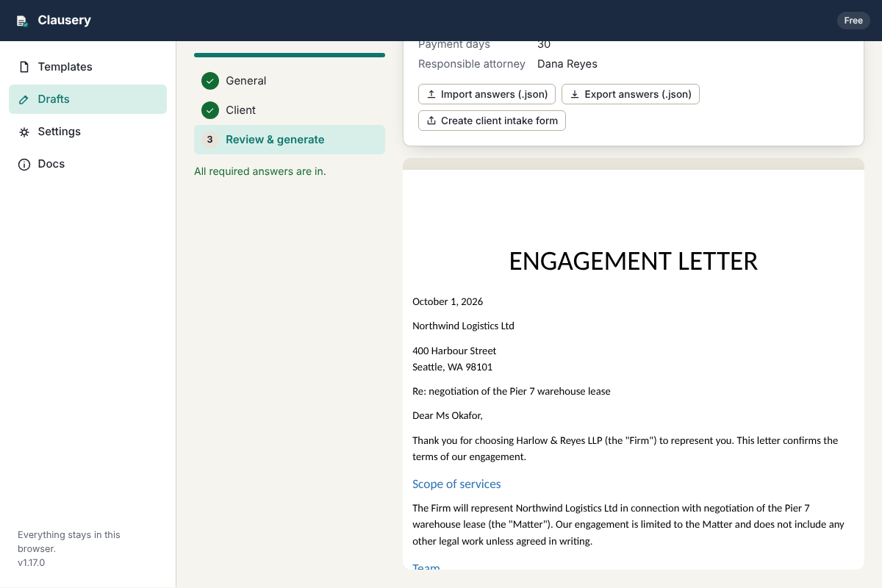Screen dimensions: 882x588
Task: Click 'All required answers are in.' message
Action: (260, 171)
